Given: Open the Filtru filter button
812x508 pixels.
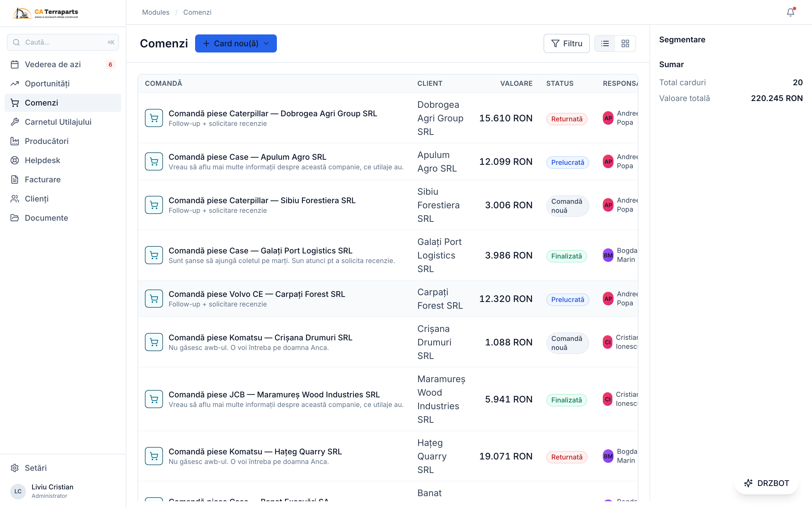Looking at the screenshot, I should click(x=566, y=43).
